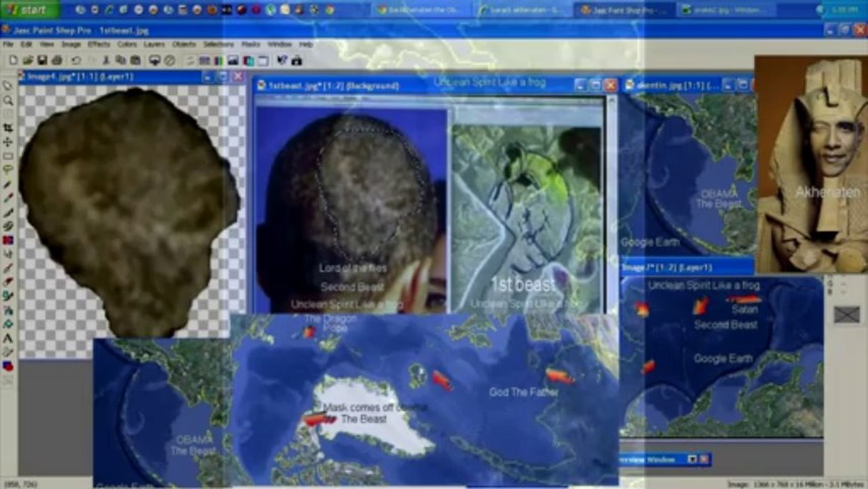The height and width of the screenshot is (489, 868).
Task: Select the Text tool
Action: coord(8,338)
